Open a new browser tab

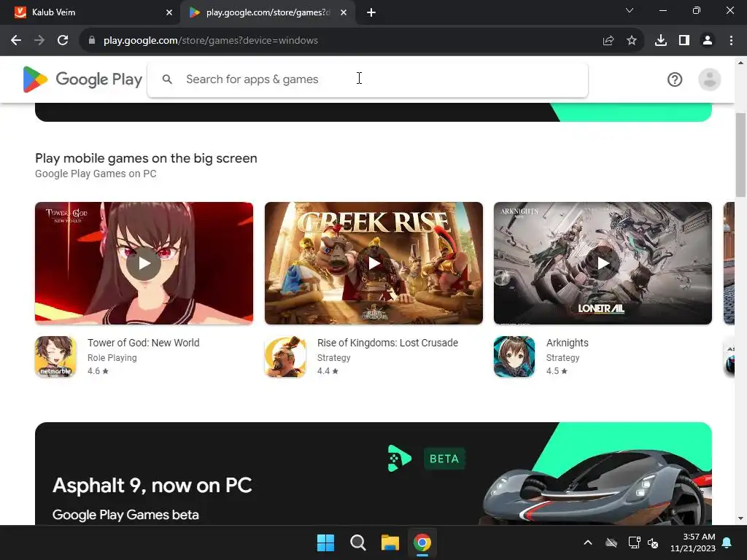[x=371, y=12]
